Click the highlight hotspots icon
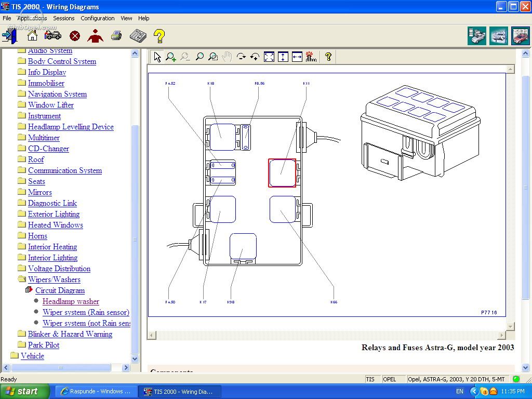 click(311, 57)
